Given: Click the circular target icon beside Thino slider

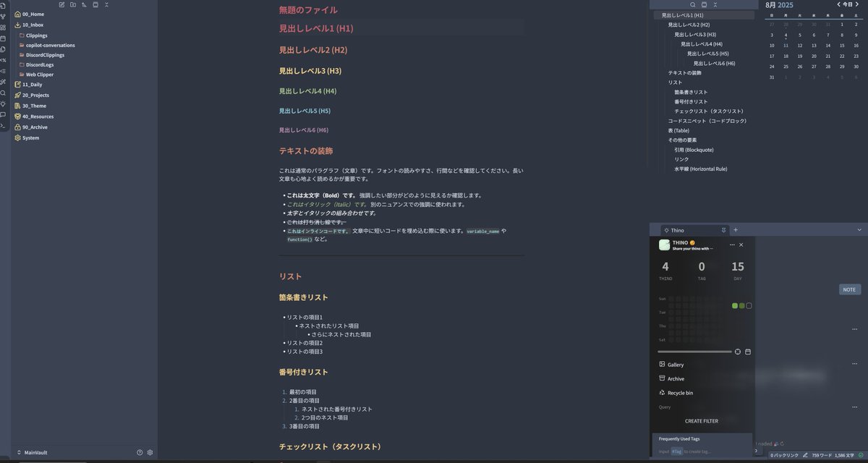Looking at the screenshot, I should tap(738, 352).
